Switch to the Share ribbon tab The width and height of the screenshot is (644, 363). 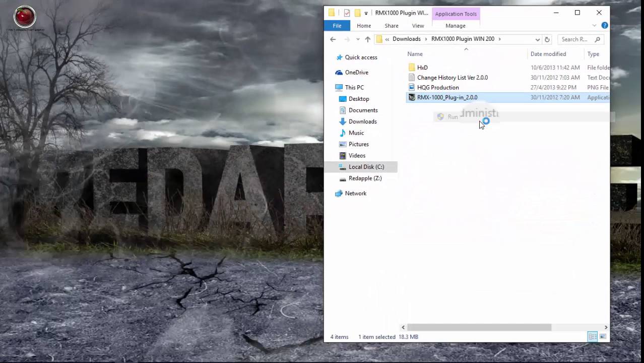(392, 26)
